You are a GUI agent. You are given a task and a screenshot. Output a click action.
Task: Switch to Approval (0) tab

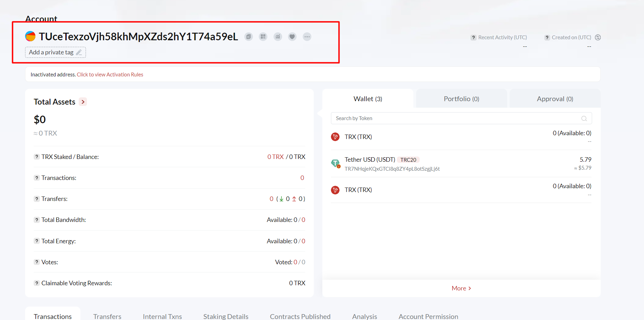[555, 99]
